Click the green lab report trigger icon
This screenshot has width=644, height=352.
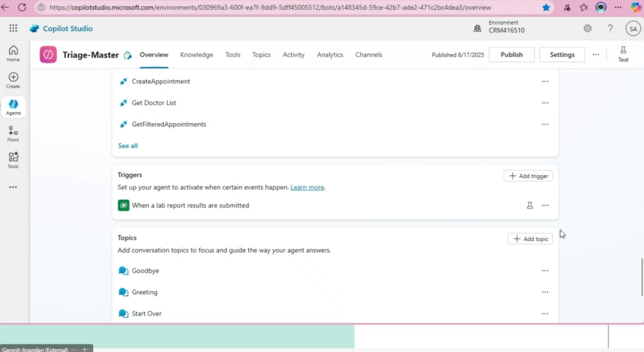point(124,205)
